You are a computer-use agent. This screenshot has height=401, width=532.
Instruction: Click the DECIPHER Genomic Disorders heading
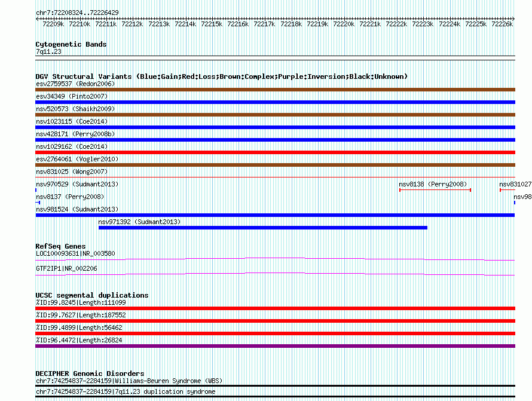90,374
